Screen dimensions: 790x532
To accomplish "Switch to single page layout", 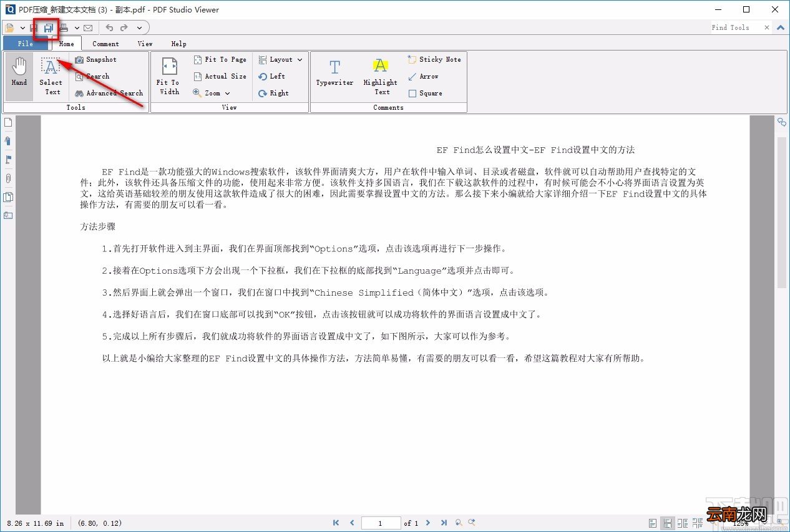I will point(652,523).
